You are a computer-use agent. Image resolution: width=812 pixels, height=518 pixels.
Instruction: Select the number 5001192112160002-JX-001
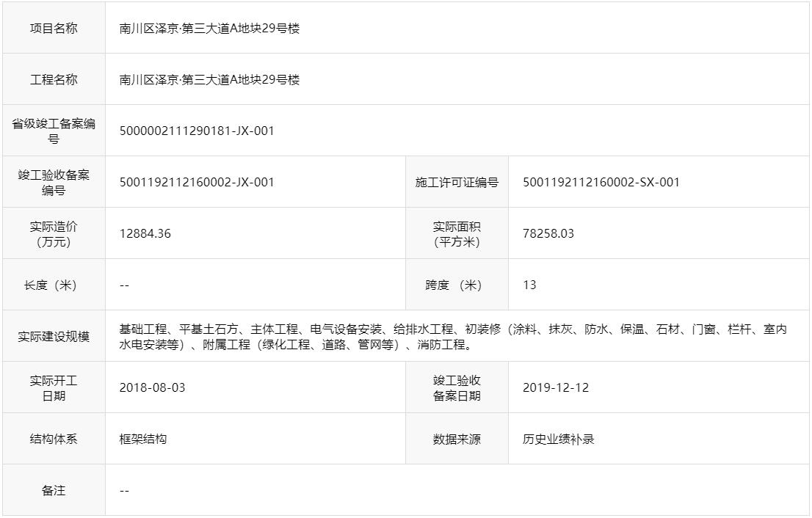pyautogui.click(x=197, y=182)
